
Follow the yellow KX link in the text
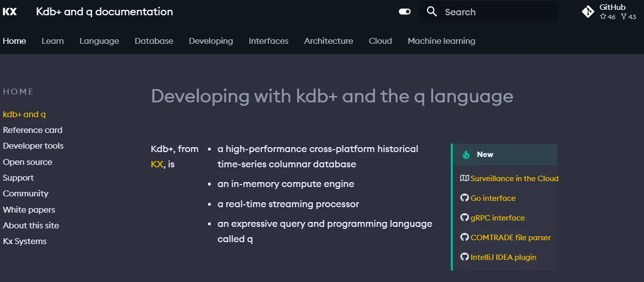157,164
